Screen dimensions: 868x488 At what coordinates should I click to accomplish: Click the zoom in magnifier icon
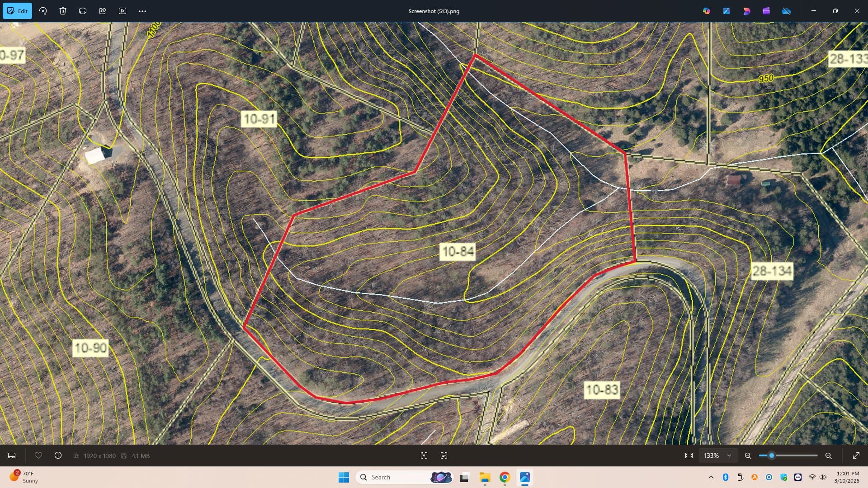coord(829,455)
